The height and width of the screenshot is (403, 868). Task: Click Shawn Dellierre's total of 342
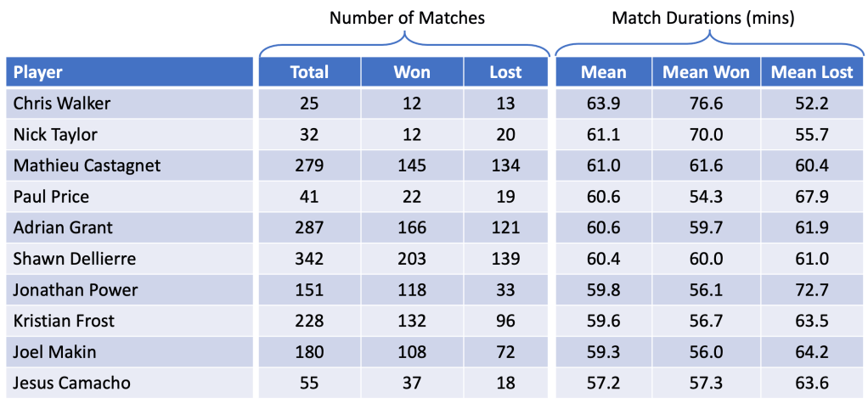(x=308, y=259)
